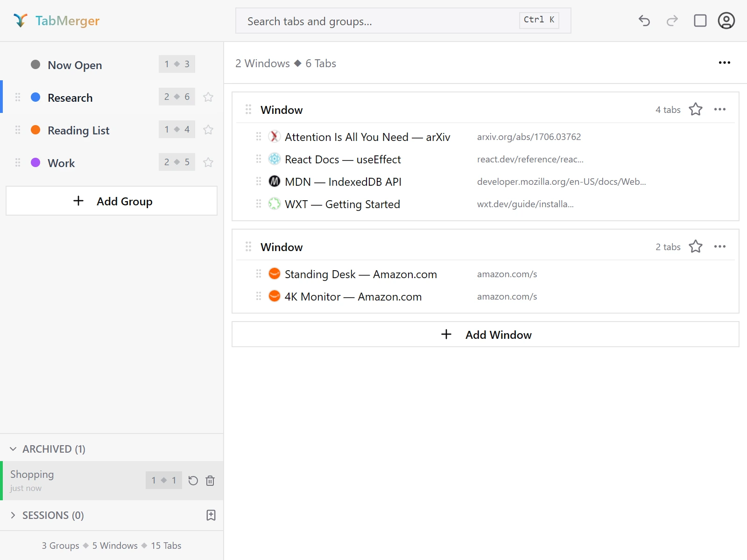Star the Research group

[x=208, y=97]
